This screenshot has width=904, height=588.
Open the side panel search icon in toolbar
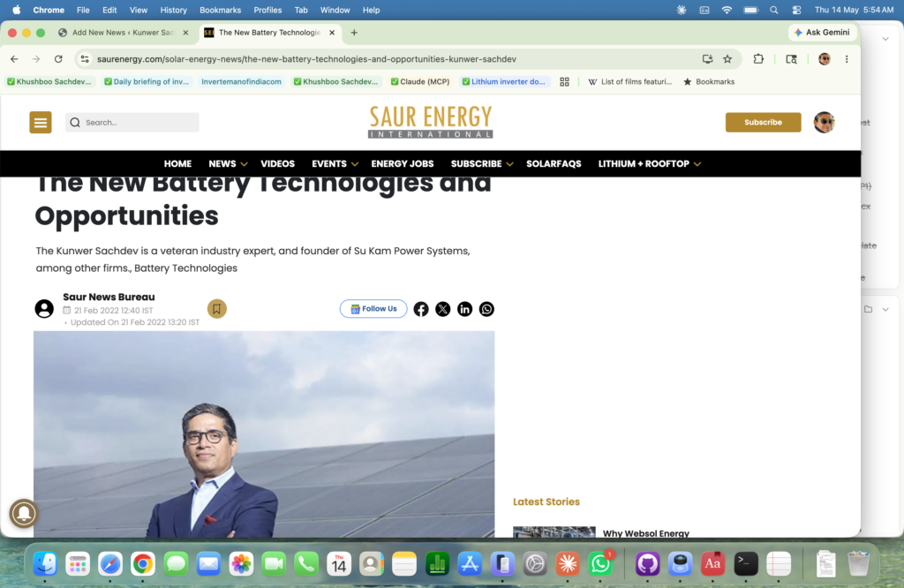click(792, 59)
